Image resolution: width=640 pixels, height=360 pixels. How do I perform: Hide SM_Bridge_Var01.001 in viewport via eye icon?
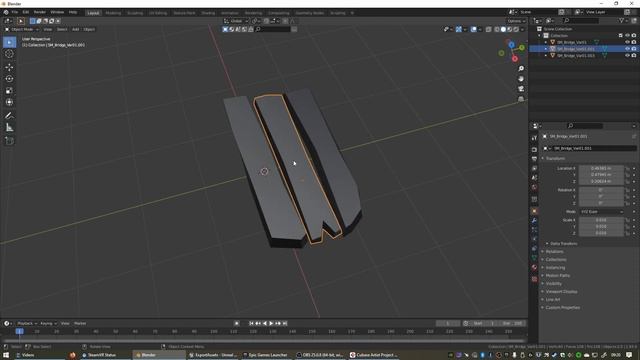click(627, 49)
